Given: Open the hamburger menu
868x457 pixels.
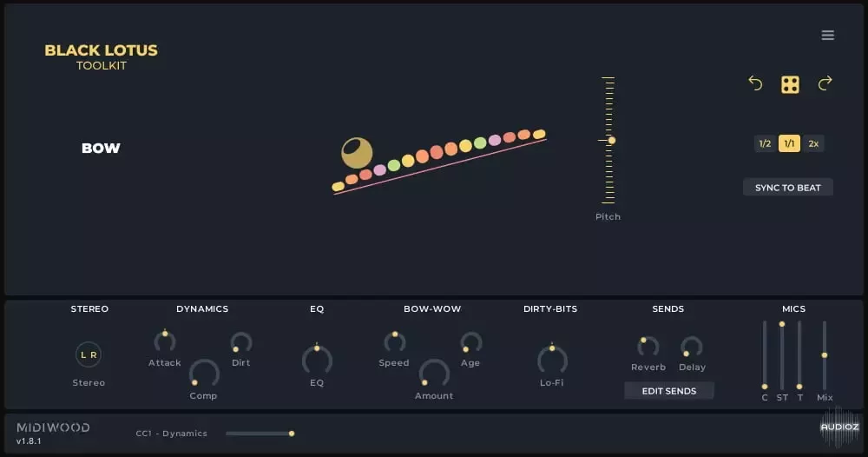Looking at the screenshot, I should click(827, 36).
